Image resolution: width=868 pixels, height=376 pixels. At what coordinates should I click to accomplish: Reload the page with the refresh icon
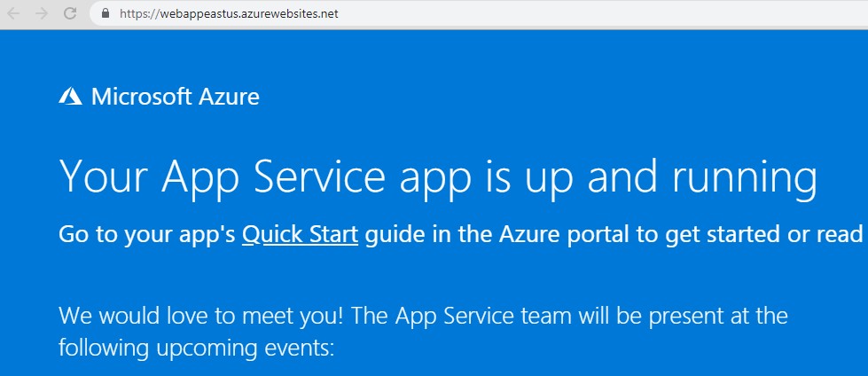tap(70, 13)
